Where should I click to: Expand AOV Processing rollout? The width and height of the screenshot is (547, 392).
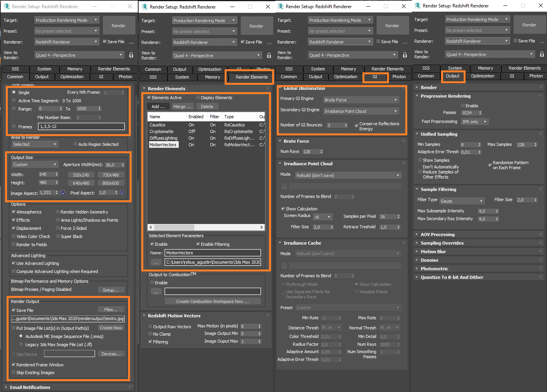[438, 234]
